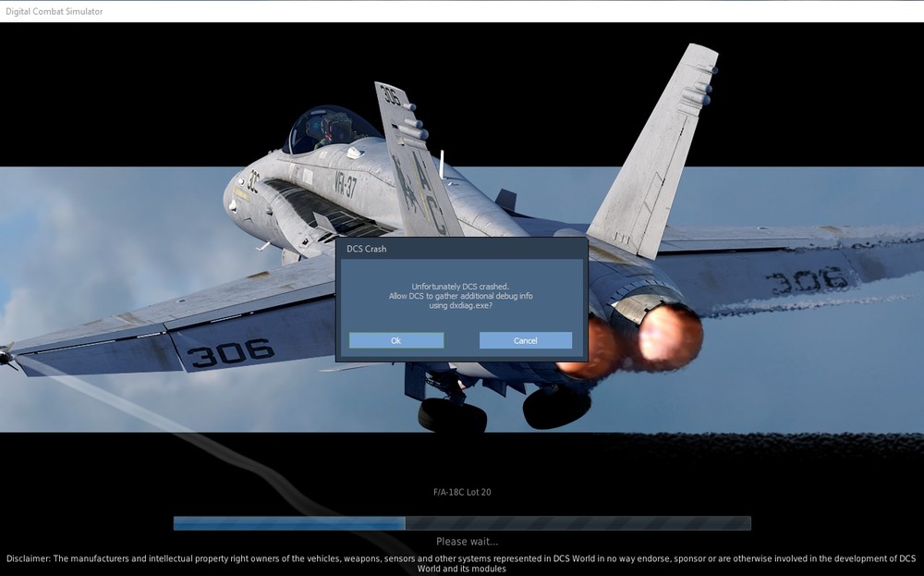Click the Ok button to allow debug info
The image size is (924, 576).
pyautogui.click(x=395, y=340)
